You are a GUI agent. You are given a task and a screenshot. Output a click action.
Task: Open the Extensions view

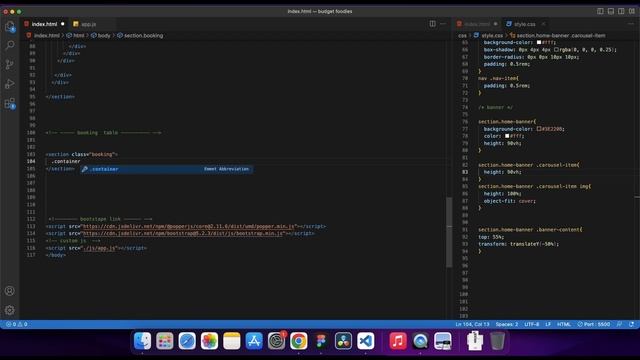pyautogui.click(x=10, y=104)
